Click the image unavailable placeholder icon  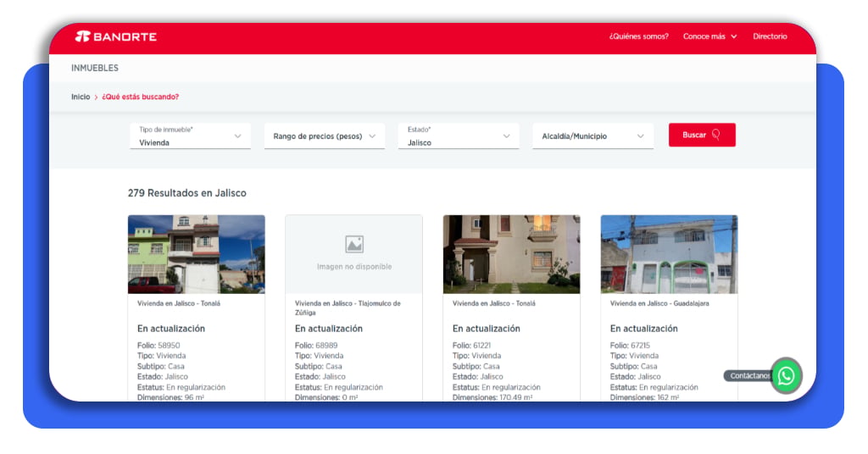coord(354,244)
